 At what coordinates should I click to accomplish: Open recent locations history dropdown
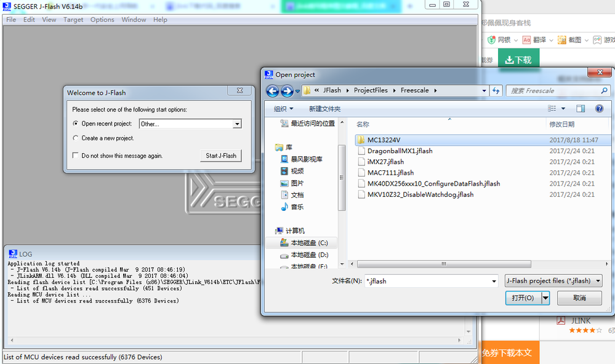click(x=298, y=91)
